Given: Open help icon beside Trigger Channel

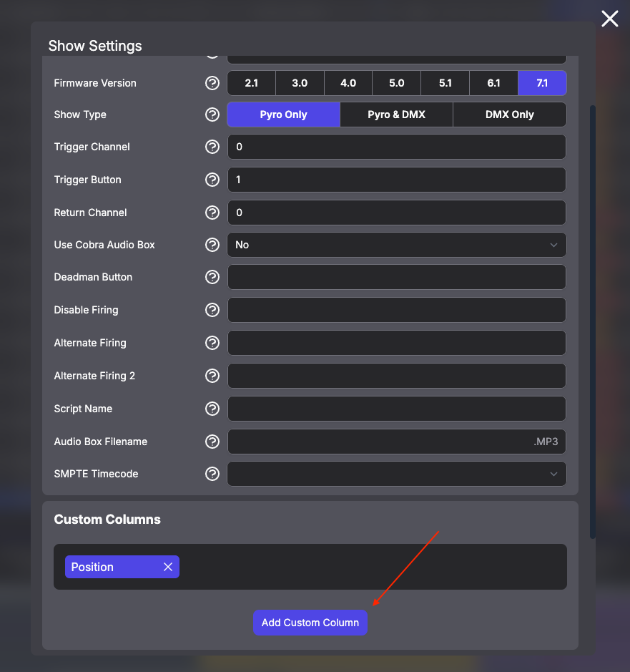Looking at the screenshot, I should click(x=212, y=147).
